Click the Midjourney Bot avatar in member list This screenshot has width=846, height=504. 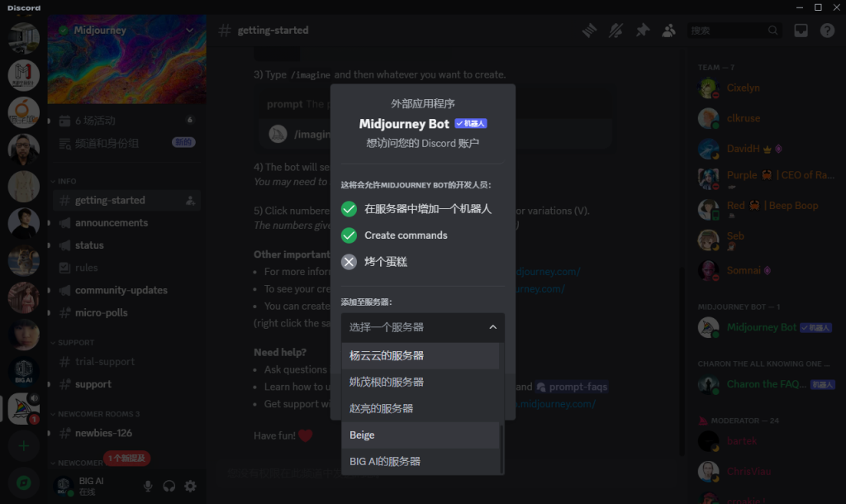coord(708,327)
